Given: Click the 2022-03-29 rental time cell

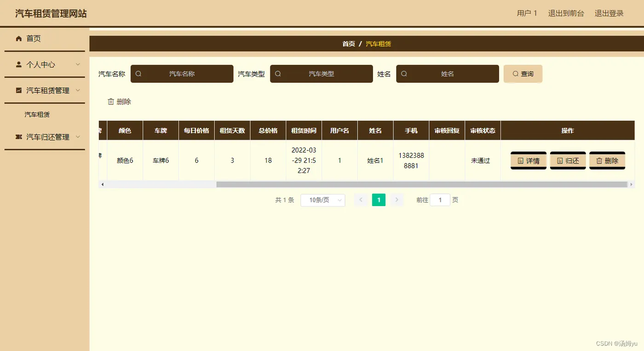Looking at the screenshot, I should (x=304, y=161).
